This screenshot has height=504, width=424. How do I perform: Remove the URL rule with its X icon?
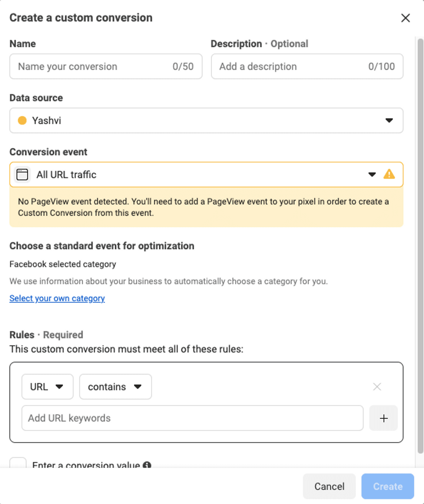(x=377, y=387)
